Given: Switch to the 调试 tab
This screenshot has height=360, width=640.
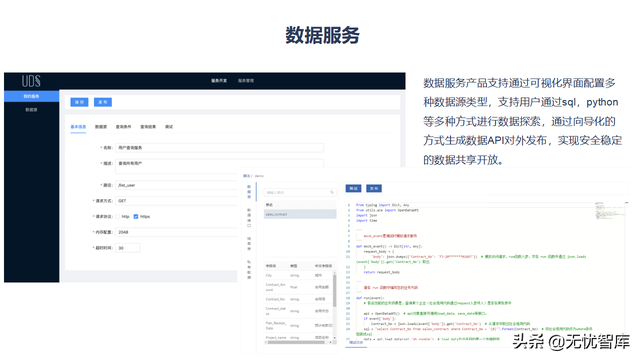Looking at the screenshot, I should click(169, 127).
